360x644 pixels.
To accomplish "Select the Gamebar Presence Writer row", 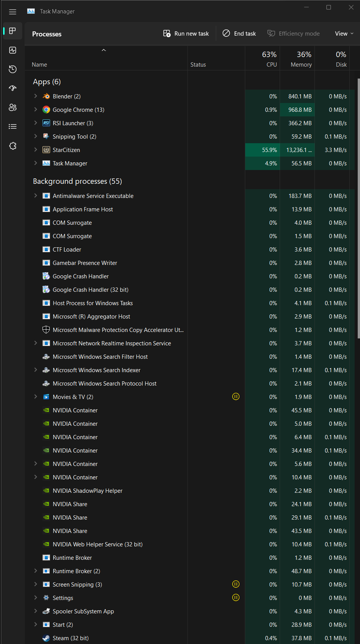I will coord(190,263).
